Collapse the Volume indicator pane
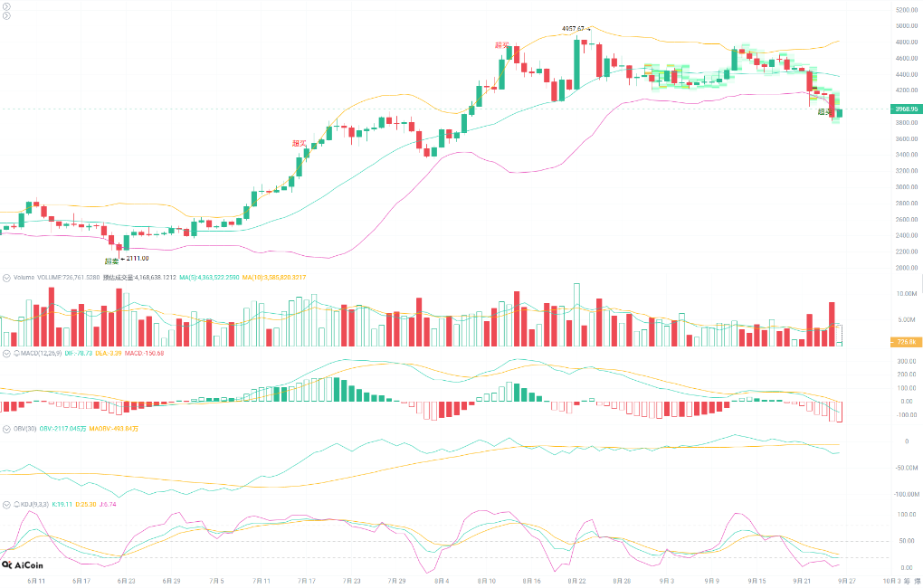 coord(6,278)
